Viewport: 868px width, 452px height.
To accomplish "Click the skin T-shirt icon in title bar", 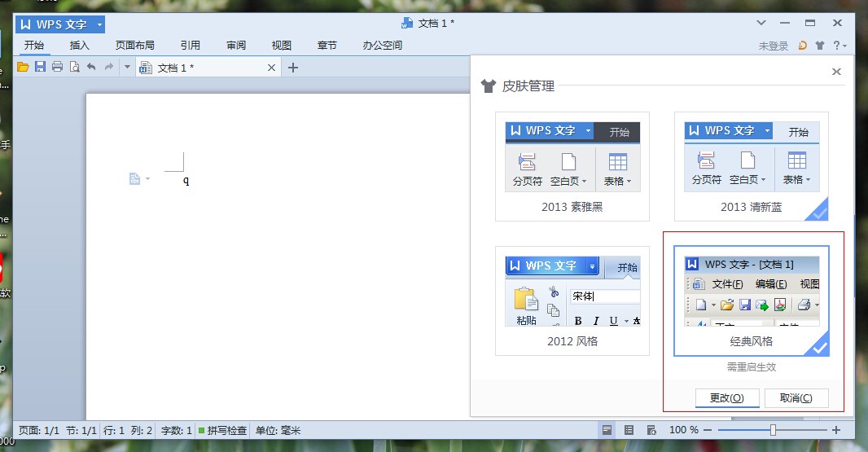I will coord(820,46).
